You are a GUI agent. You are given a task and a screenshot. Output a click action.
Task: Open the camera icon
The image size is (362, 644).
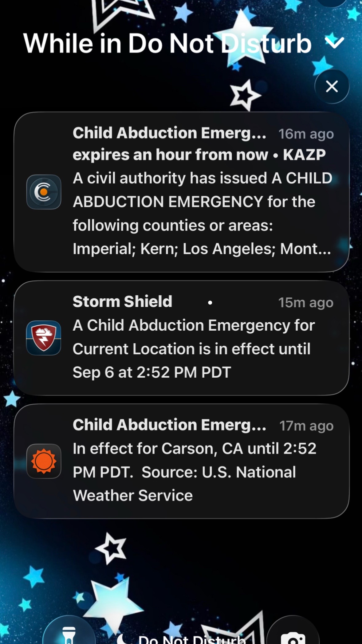[x=293, y=633]
